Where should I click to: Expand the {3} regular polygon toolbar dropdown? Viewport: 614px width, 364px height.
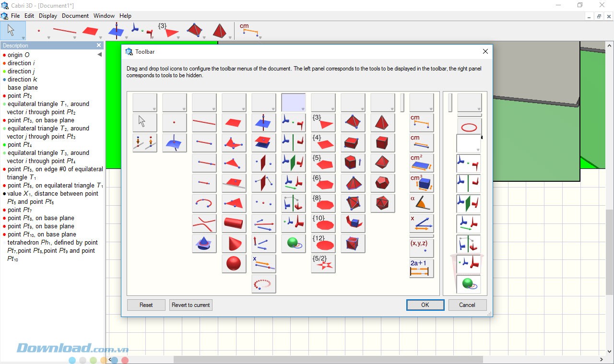pos(178,38)
